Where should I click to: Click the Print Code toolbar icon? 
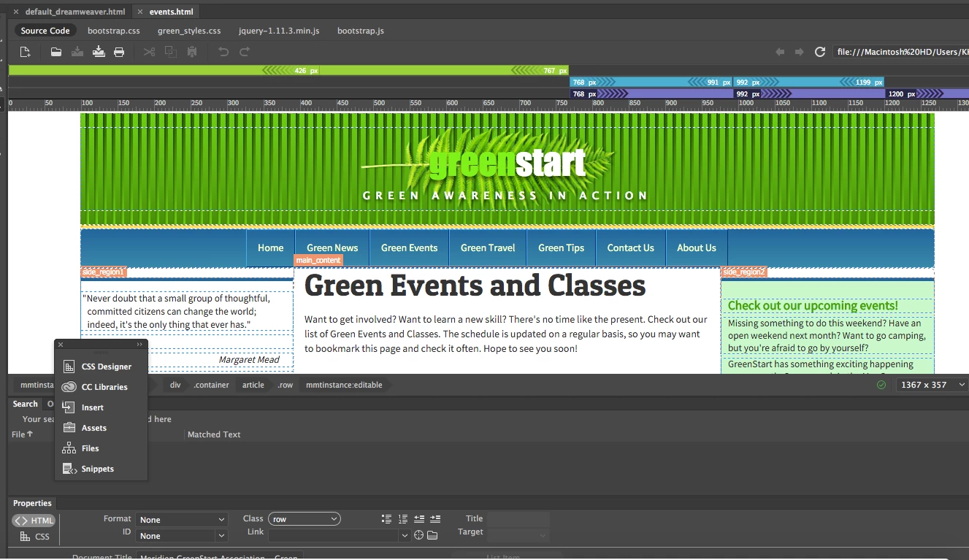click(119, 52)
